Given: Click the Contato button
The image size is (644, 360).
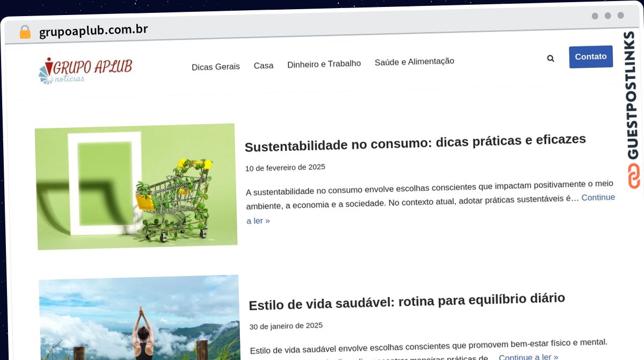Looking at the screenshot, I should click(x=591, y=56).
